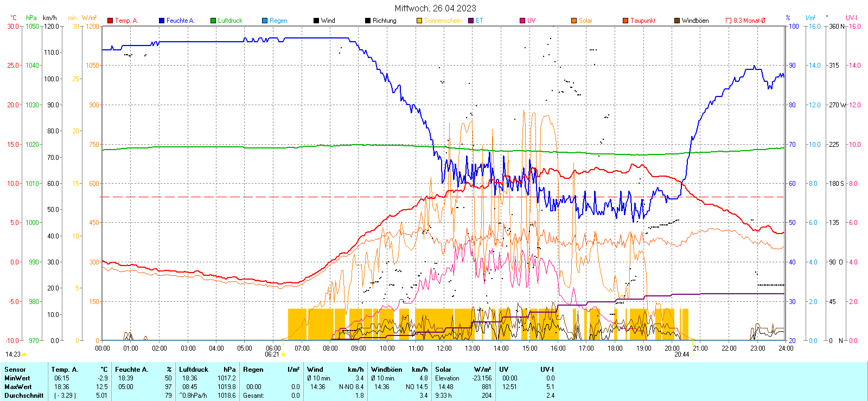Toggle the Regen legend marker
This screenshot has height=401, width=868.
[x=265, y=21]
